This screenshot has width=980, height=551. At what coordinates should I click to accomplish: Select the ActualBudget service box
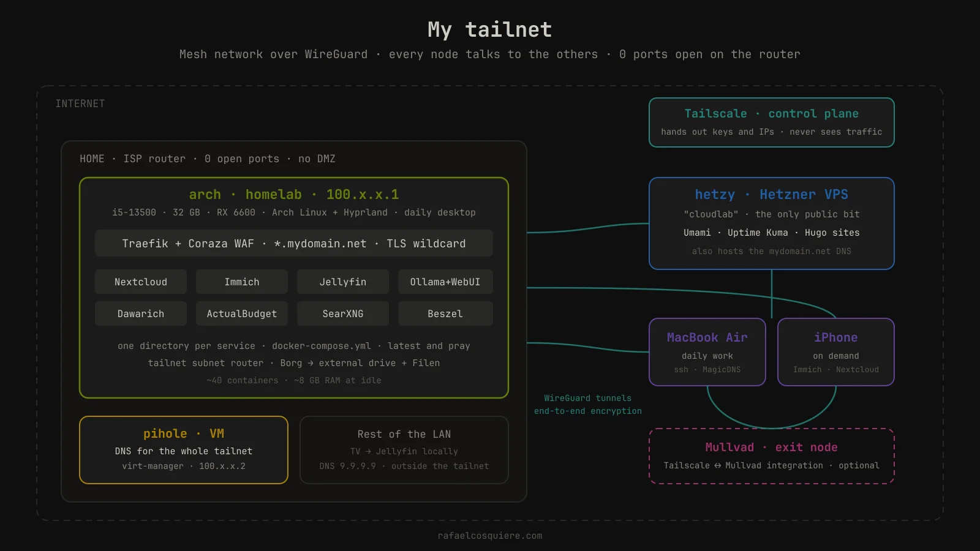(242, 313)
